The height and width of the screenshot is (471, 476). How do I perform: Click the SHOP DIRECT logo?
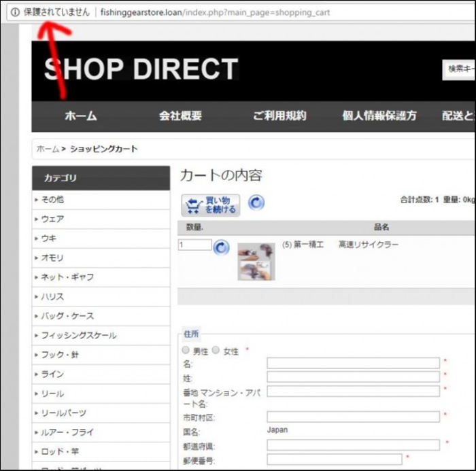pyautogui.click(x=141, y=69)
